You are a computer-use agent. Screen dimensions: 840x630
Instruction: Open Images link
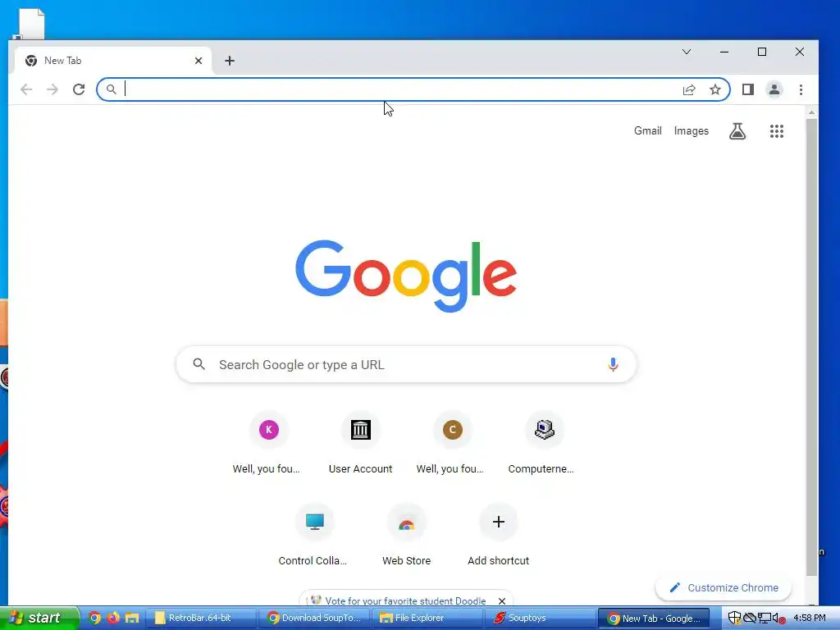pyautogui.click(x=691, y=130)
